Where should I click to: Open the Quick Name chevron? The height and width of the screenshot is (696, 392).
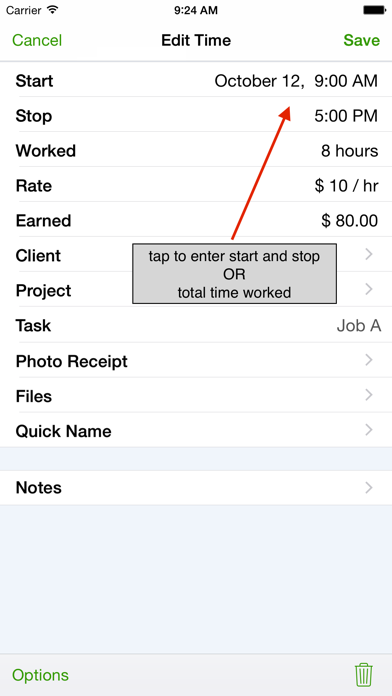[x=368, y=430]
